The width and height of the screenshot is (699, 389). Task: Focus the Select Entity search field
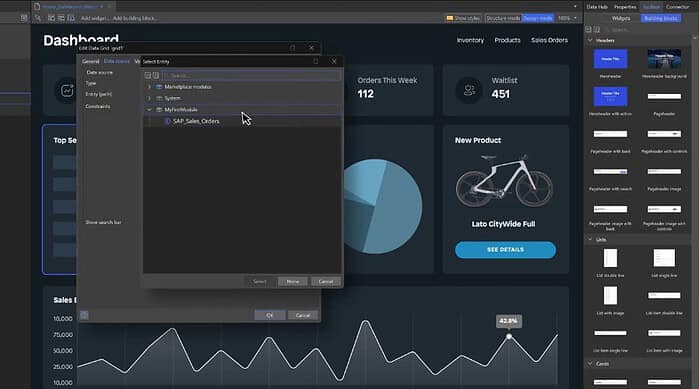251,75
